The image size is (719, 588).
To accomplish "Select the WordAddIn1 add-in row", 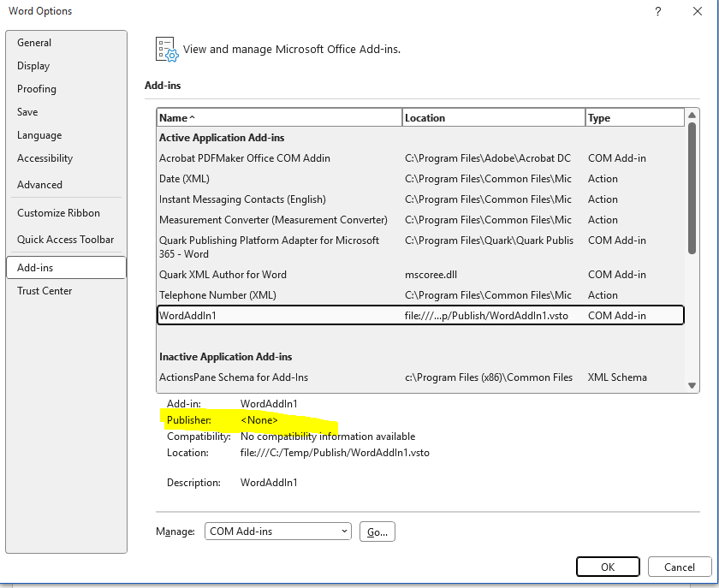I will [x=420, y=316].
